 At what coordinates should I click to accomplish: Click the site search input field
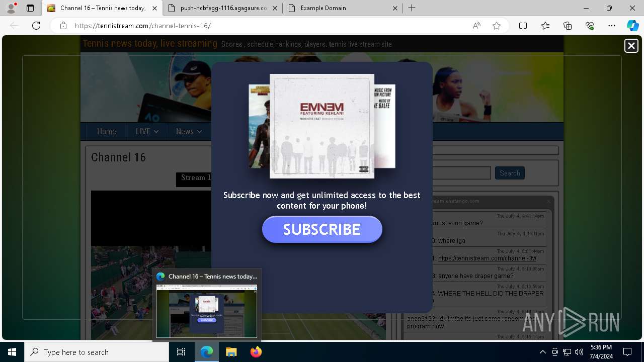[x=461, y=173]
